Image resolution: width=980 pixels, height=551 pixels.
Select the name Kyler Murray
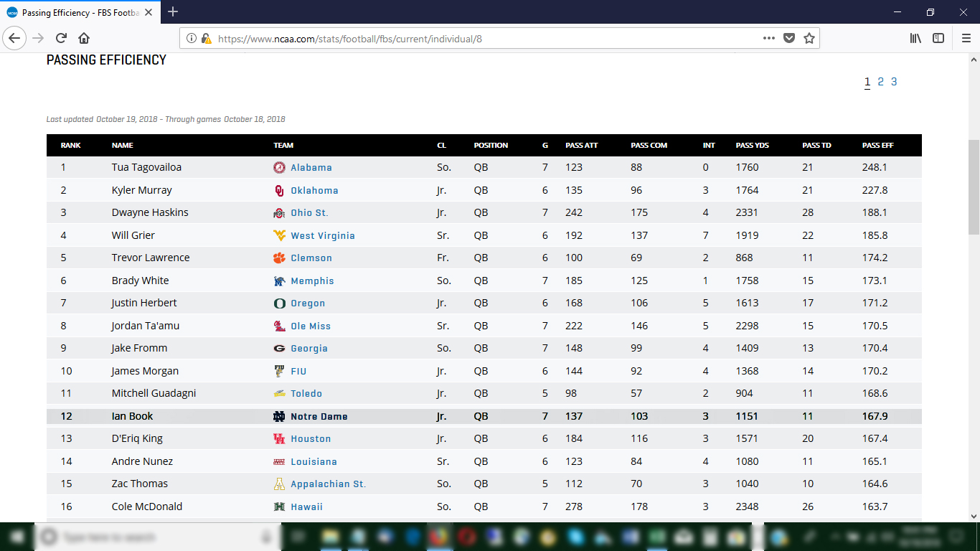click(142, 190)
